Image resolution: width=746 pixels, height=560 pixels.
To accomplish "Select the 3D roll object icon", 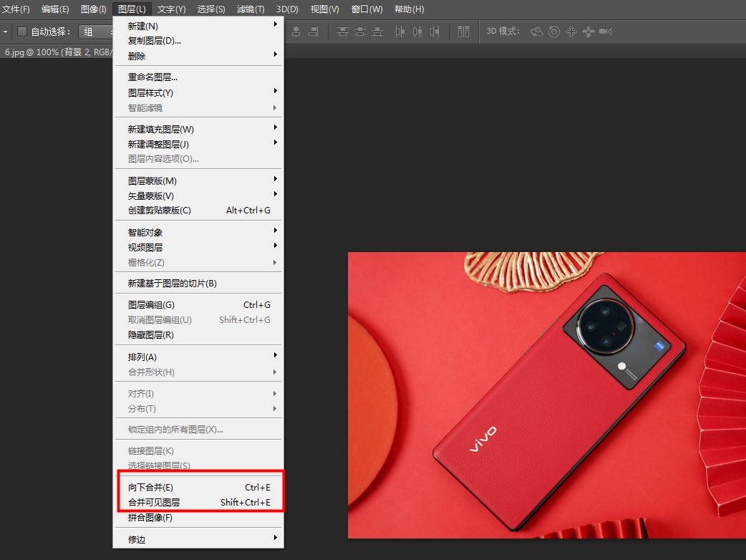I will point(554,32).
